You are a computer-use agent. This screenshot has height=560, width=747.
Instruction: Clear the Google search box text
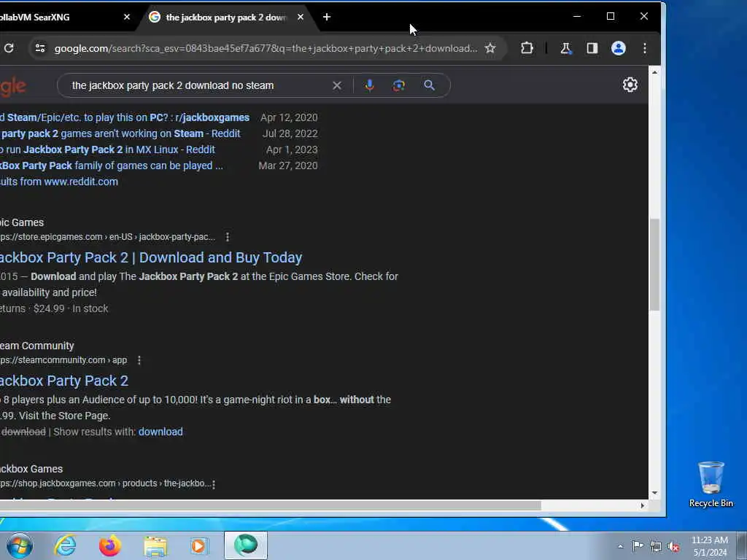(337, 86)
